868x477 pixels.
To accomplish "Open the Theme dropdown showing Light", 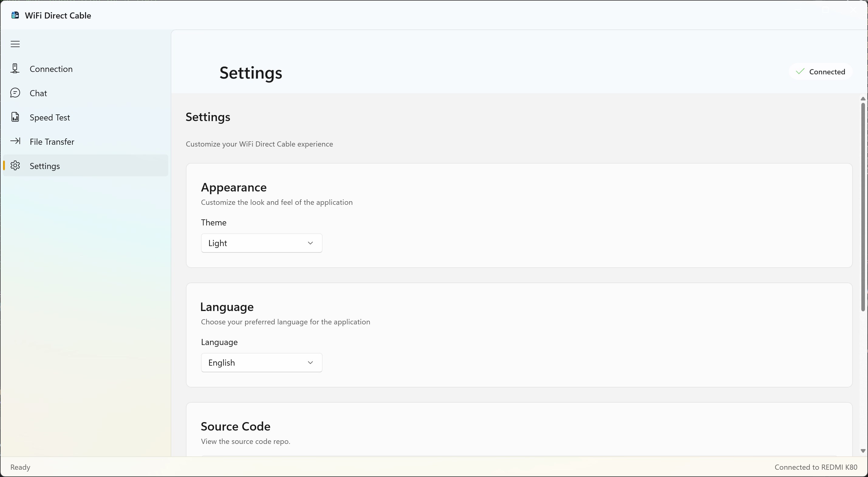I will coord(261,243).
